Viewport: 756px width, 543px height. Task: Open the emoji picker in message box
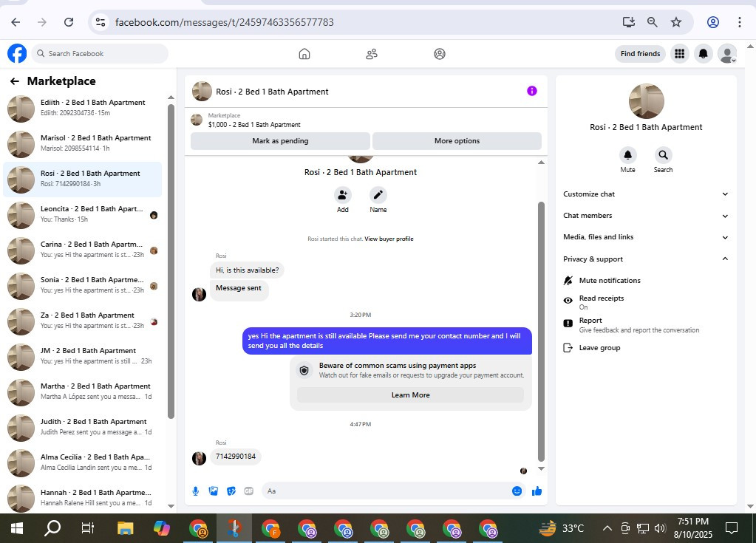click(x=517, y=491)
